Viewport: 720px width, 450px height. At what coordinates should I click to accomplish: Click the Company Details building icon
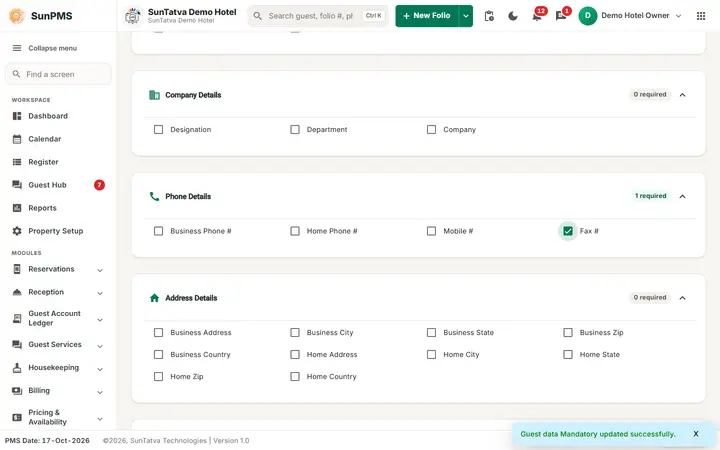pyautogui.click(x=154, y=95)
